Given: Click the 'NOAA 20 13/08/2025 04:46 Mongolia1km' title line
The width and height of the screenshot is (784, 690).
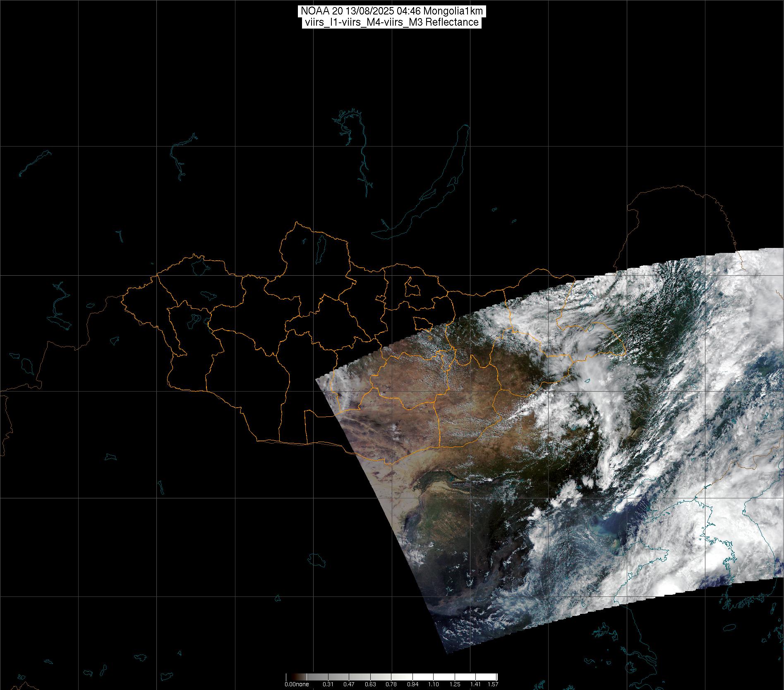Looking at the screenshot, I should (x=392, y=11).
